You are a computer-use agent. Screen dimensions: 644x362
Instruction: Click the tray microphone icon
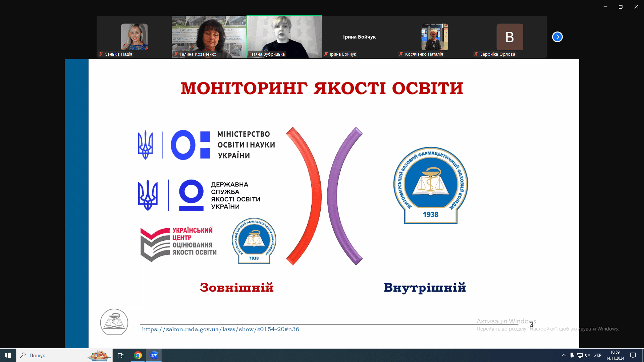pos(572,355)
